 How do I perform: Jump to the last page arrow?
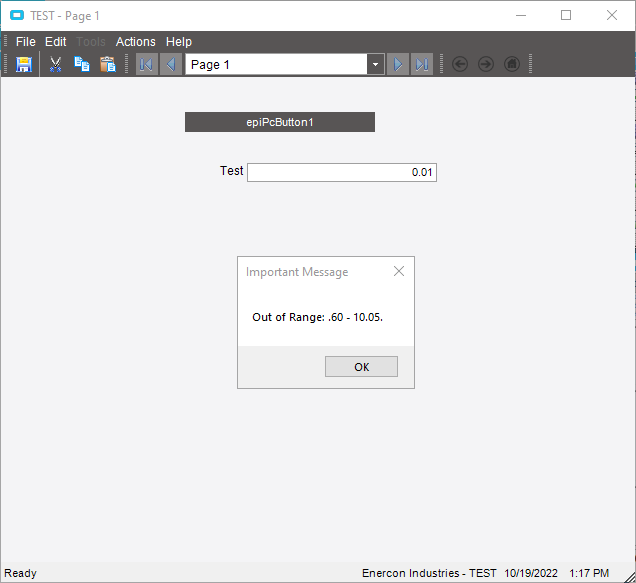[422, 65]
